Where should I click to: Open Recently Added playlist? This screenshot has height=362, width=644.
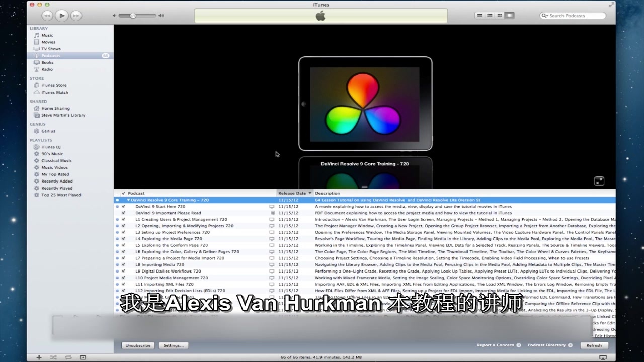(57, 181)
